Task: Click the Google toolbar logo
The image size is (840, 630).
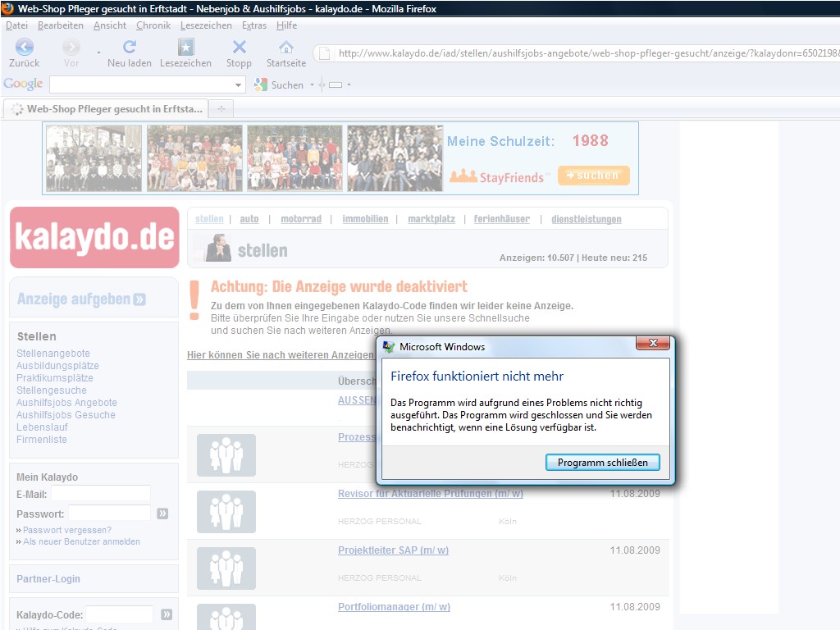Action: (23, 84)
